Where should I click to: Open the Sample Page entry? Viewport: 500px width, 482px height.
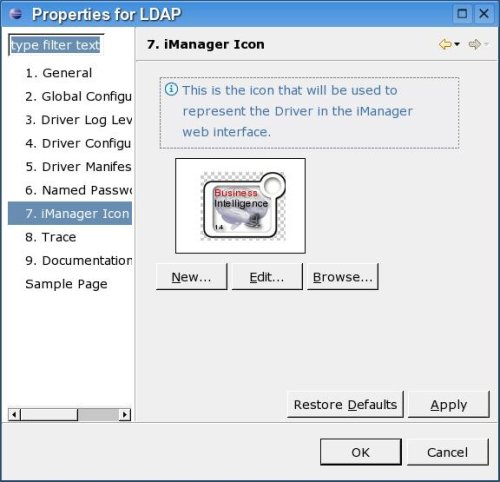pyautogui.click(x=66, y=284)
